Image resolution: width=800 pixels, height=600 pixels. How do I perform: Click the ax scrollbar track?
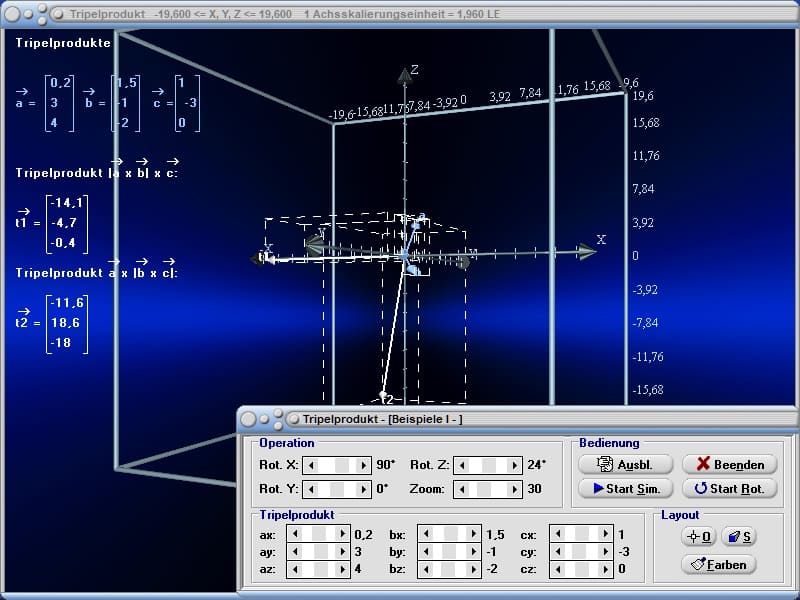(319, 534)
